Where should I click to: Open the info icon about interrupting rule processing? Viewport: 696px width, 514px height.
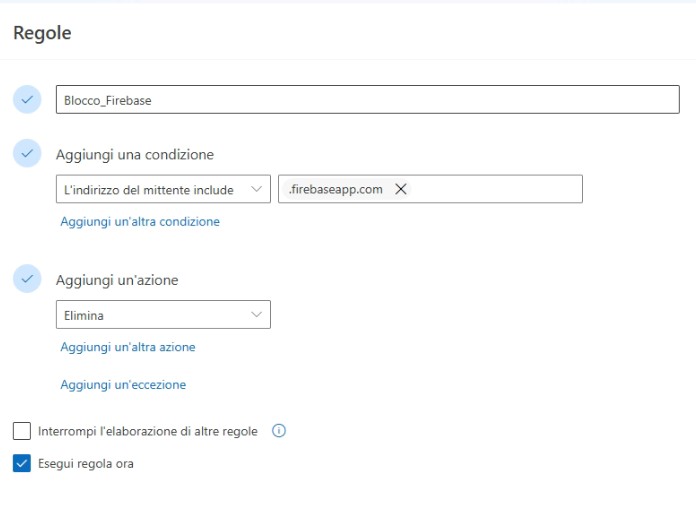279,431
